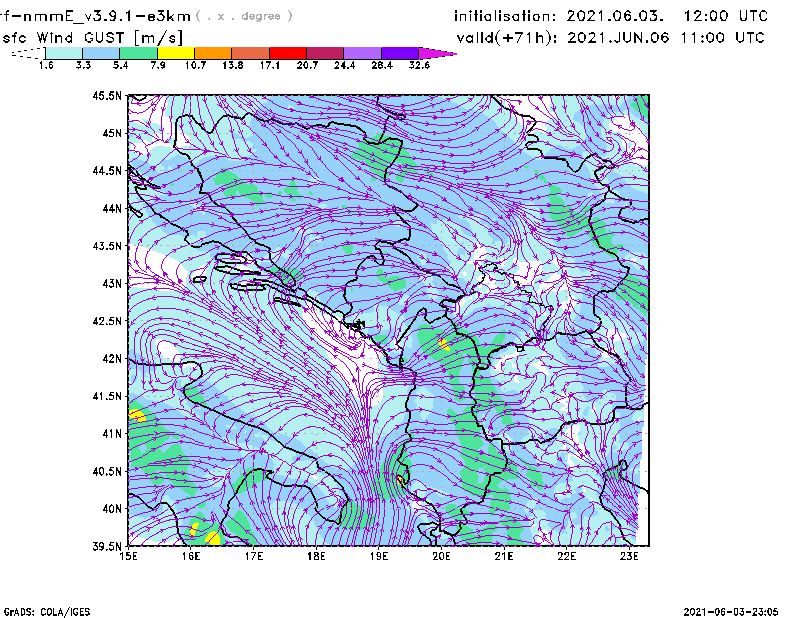Click the colorbar value 1.6

(x=46, y=65)
